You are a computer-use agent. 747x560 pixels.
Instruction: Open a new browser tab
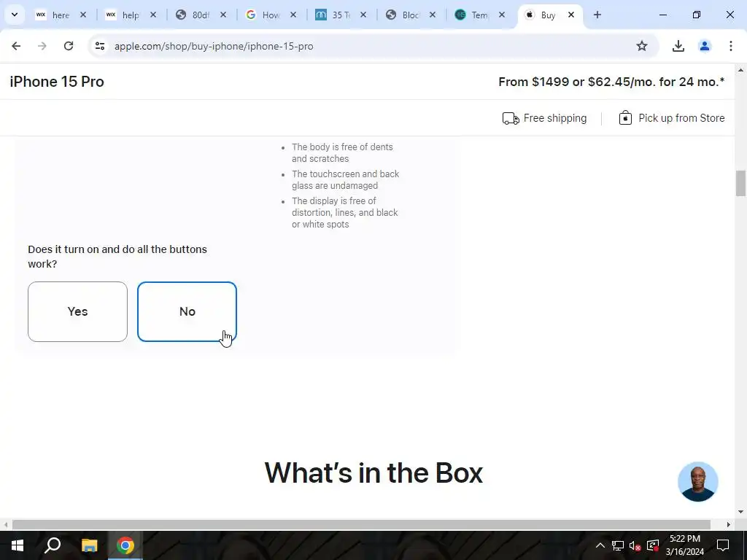(597, 15)
